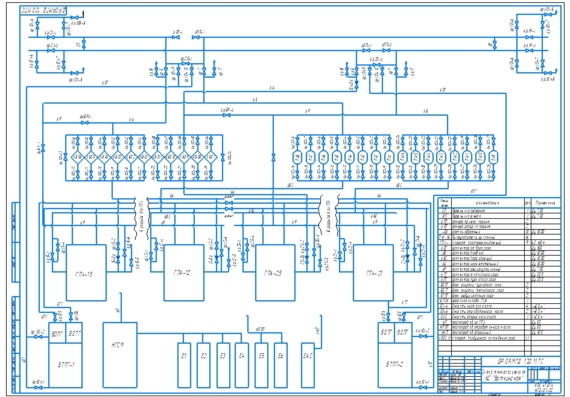Click the БОПГ box above БТПГ-1

click(57, 333)
